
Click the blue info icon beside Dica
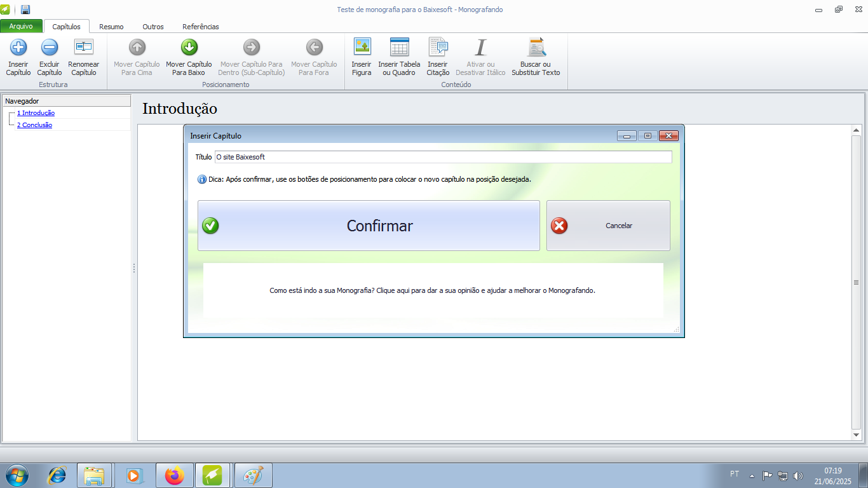point(202,179)
